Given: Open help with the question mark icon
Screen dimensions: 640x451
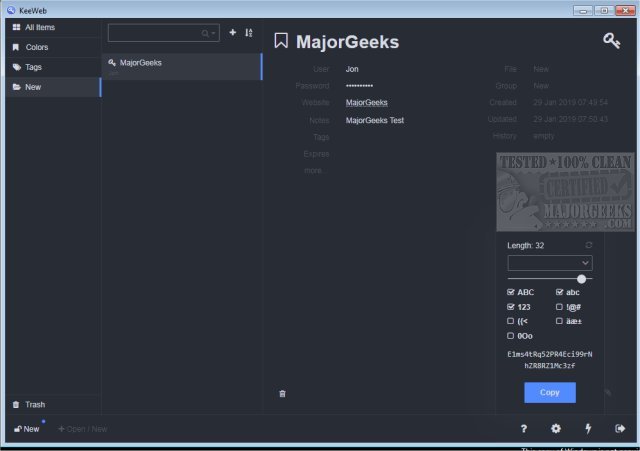Looking at the screenshot, I should (x=524, y=429).
